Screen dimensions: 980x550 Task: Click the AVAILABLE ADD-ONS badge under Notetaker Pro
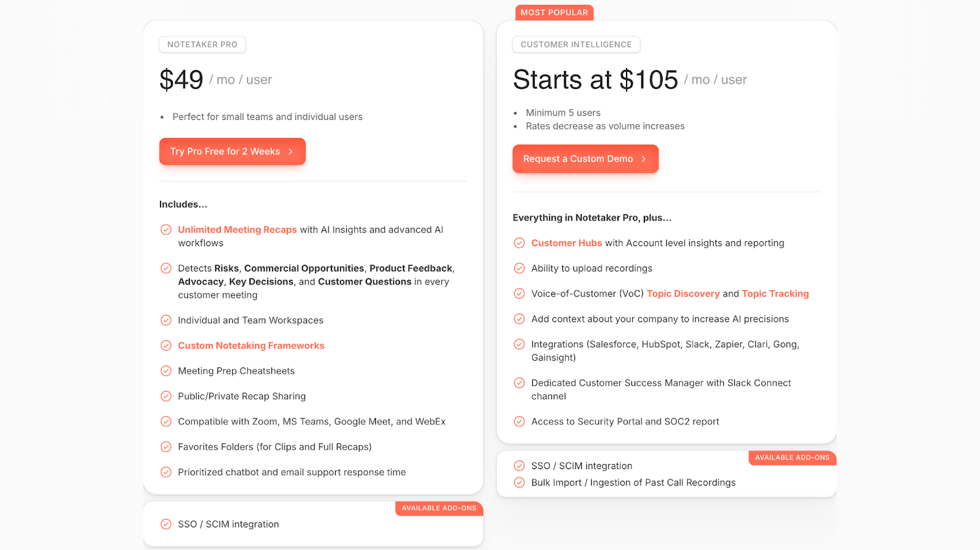click(x=439, y=508)
